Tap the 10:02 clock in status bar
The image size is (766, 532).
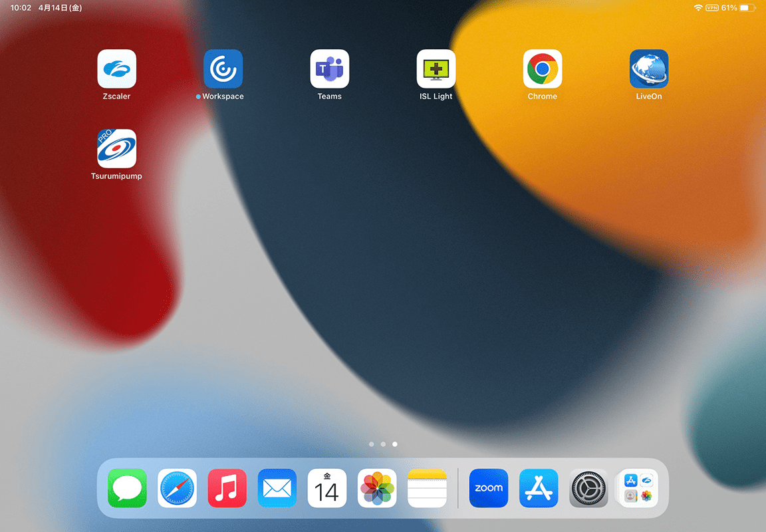21,8
